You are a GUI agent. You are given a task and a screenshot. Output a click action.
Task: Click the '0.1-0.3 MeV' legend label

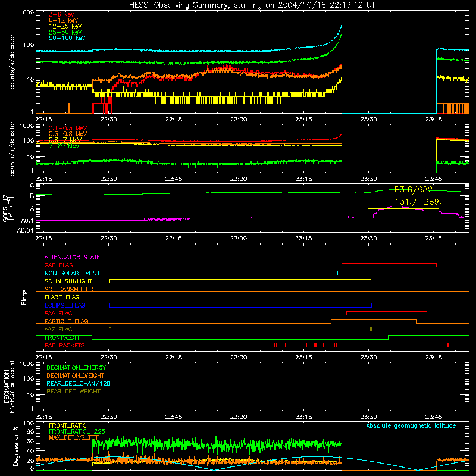tap(68, 128)
